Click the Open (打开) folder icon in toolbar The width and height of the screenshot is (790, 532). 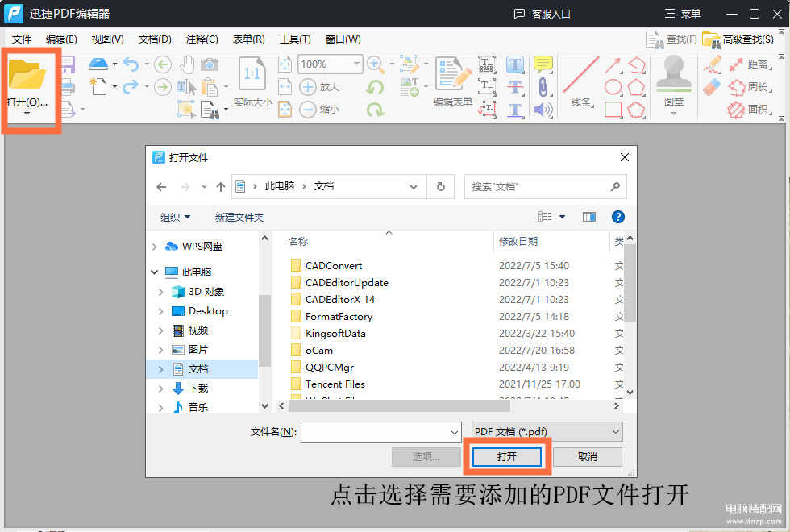[x=27, y=74]
